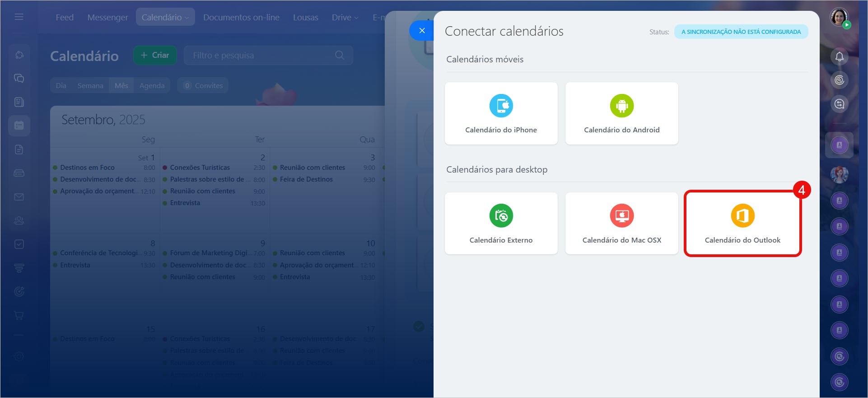Open the Calendário do Android card
Viewport: 868px width, 398px height.
coord(621,113)
